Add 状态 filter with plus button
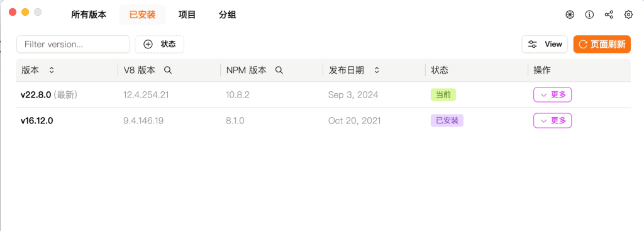The width and height of the screenshot is (644, 231). point(159,45)
